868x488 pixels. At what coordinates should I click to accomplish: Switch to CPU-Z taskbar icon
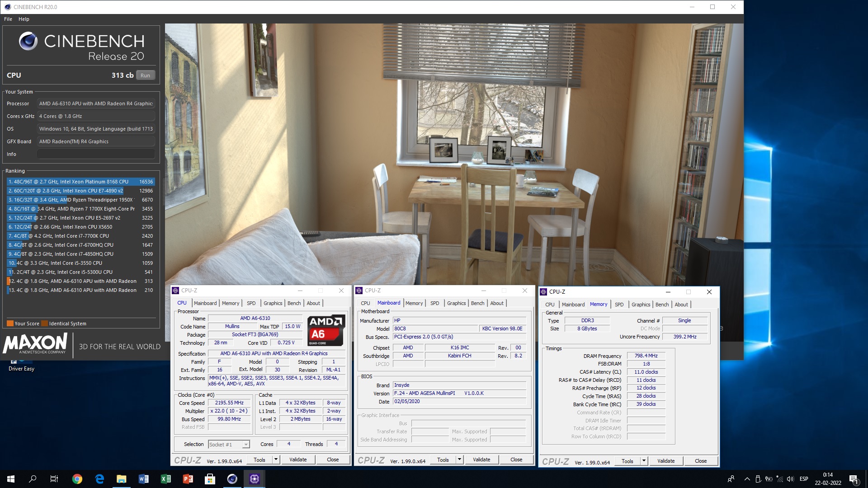255,479
